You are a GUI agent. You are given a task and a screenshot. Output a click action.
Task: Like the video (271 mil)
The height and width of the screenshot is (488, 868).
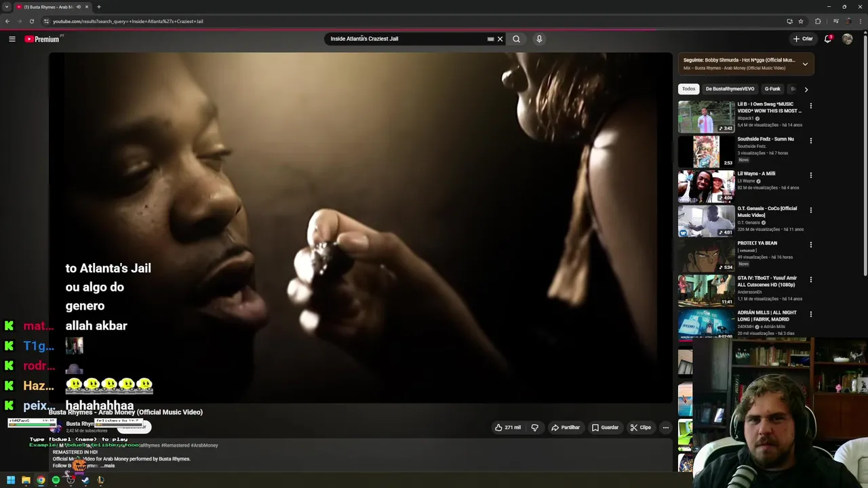pyautogui.click(x=508, y=428)
